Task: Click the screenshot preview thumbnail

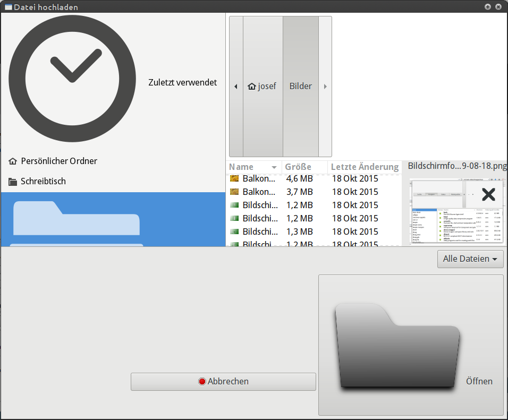Action: tap(456, 211)
